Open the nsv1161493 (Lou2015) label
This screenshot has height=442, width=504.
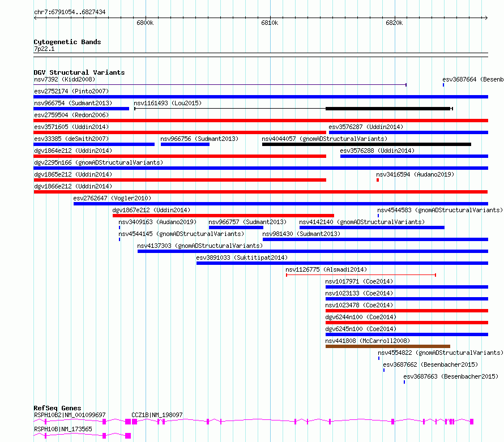coord(168,103)
